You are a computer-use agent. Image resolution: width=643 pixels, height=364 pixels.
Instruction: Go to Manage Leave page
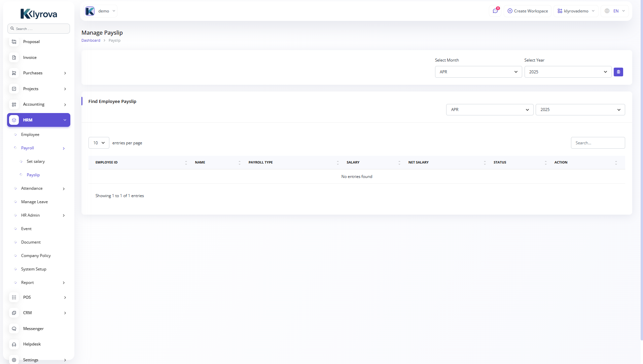pyautogui.click(x=34, y=202)
